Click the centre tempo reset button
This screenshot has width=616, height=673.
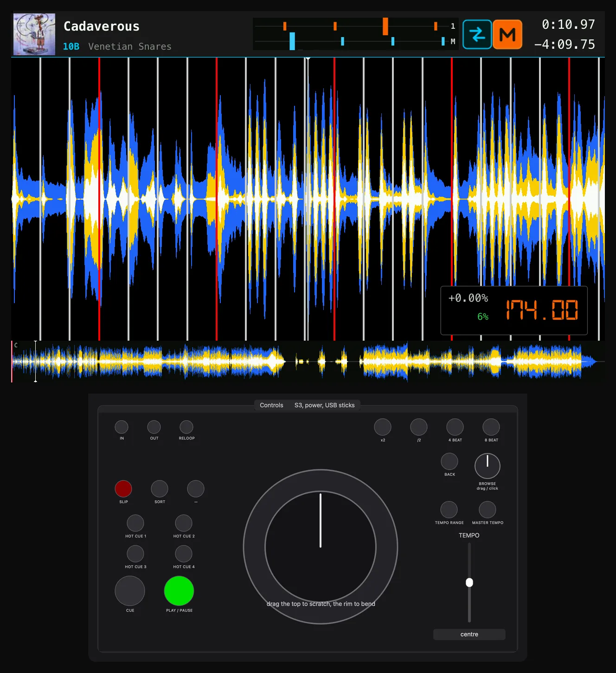469,634
